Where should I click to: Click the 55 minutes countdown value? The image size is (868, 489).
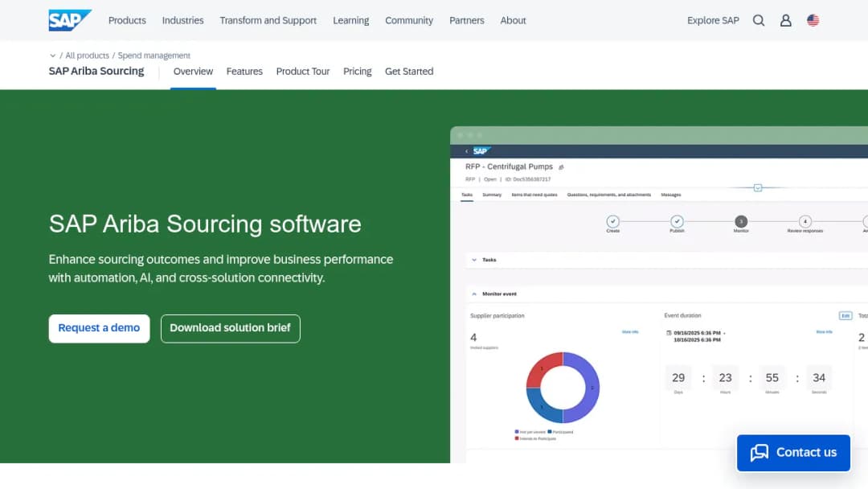point(772,378)
